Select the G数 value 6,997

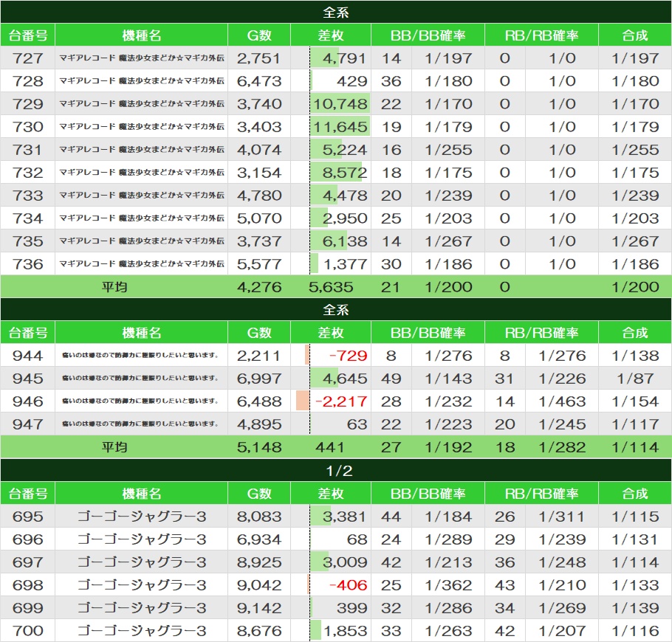point(259,379)
